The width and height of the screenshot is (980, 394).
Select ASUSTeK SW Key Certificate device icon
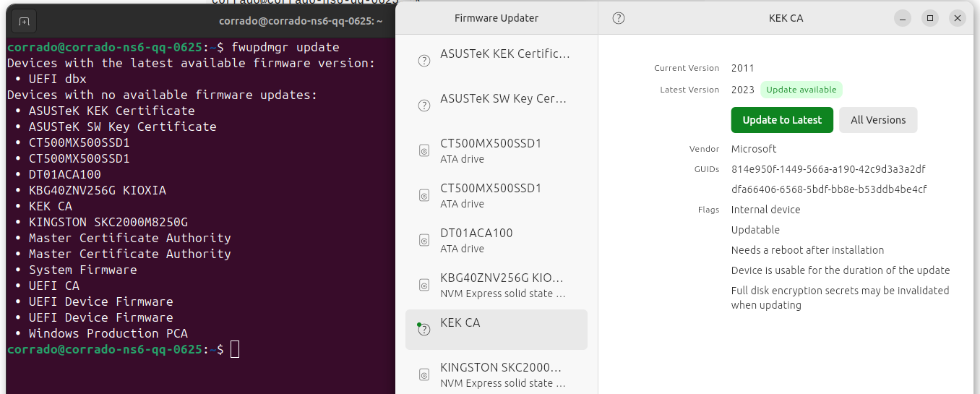(424, 106)
